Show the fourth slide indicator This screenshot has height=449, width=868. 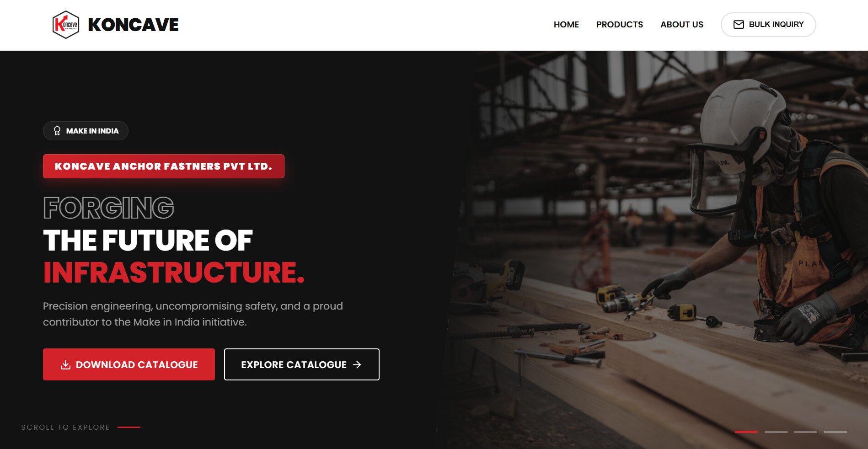point(836,432)
